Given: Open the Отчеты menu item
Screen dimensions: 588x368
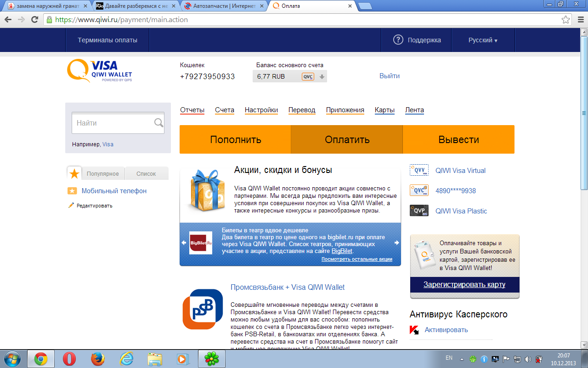Looking at the screenshot, I should [192, 110].
